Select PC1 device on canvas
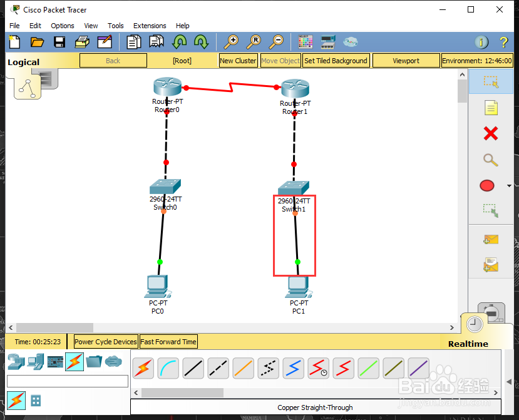This screenshot has height=420, width=519. pyautogui.click(x=299, y=287)
